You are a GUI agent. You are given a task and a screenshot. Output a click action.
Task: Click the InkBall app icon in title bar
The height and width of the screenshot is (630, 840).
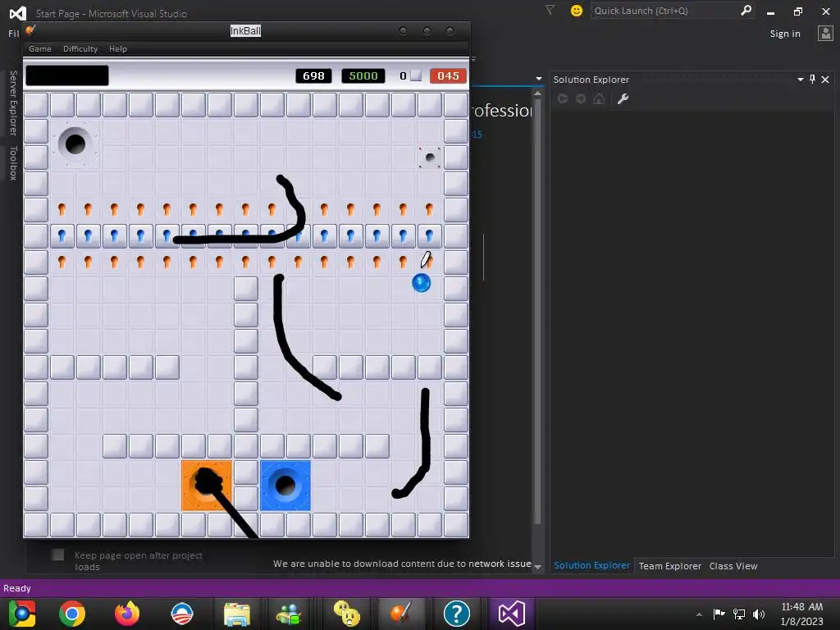tap(30, 30)
